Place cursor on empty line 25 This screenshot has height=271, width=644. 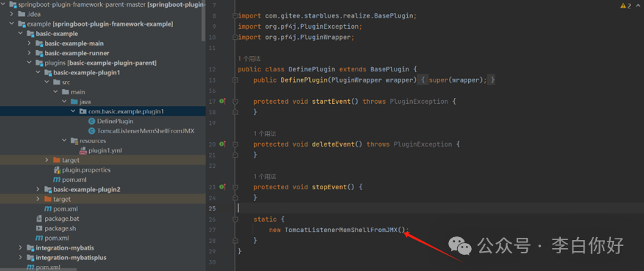pos(439,208)
